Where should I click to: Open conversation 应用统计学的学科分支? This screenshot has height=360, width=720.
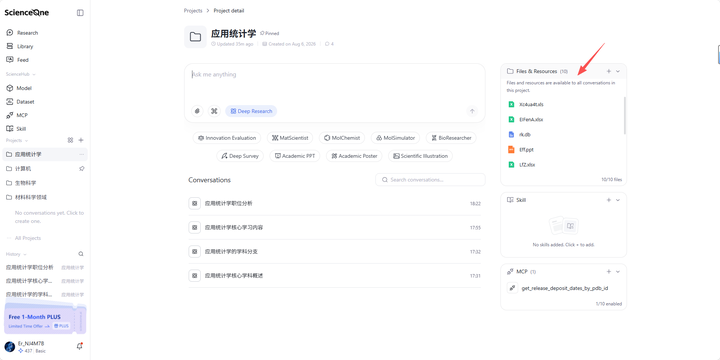coord(334,252)
